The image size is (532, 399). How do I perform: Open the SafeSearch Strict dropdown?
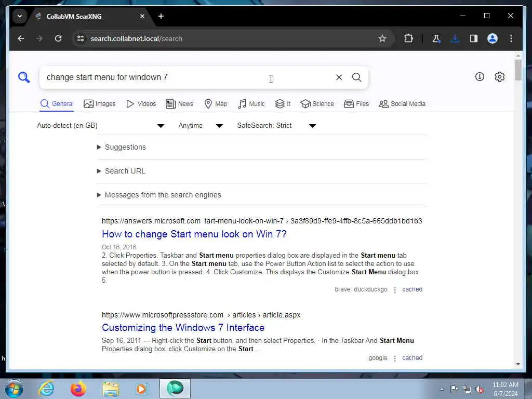tap(276, 126)
